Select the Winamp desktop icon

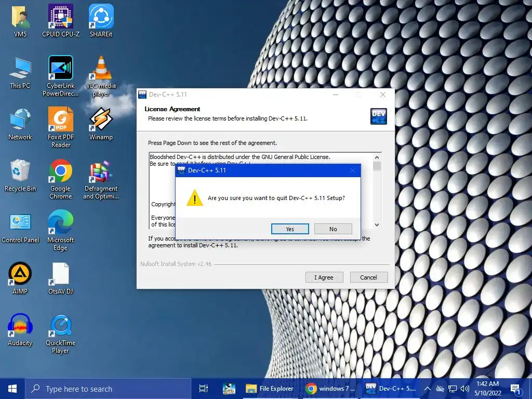[101, 124]
